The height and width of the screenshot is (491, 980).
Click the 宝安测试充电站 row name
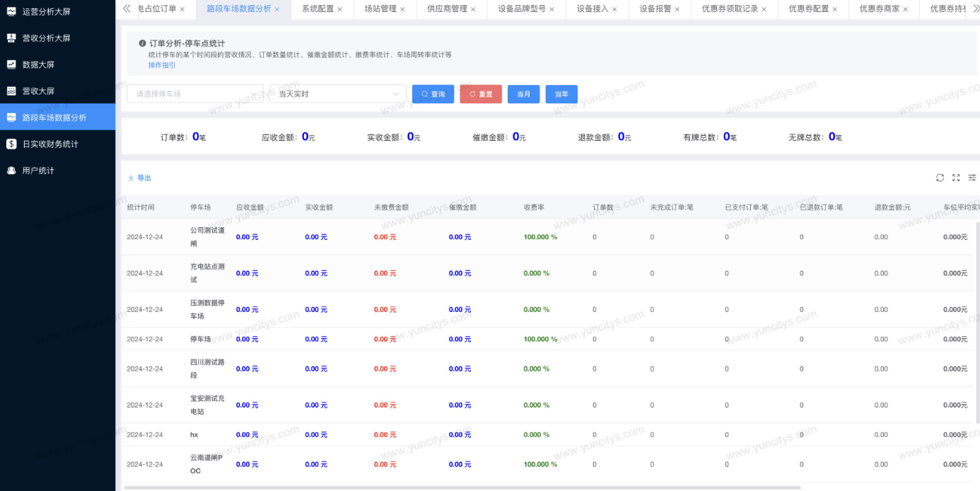[x=208, y=405]
